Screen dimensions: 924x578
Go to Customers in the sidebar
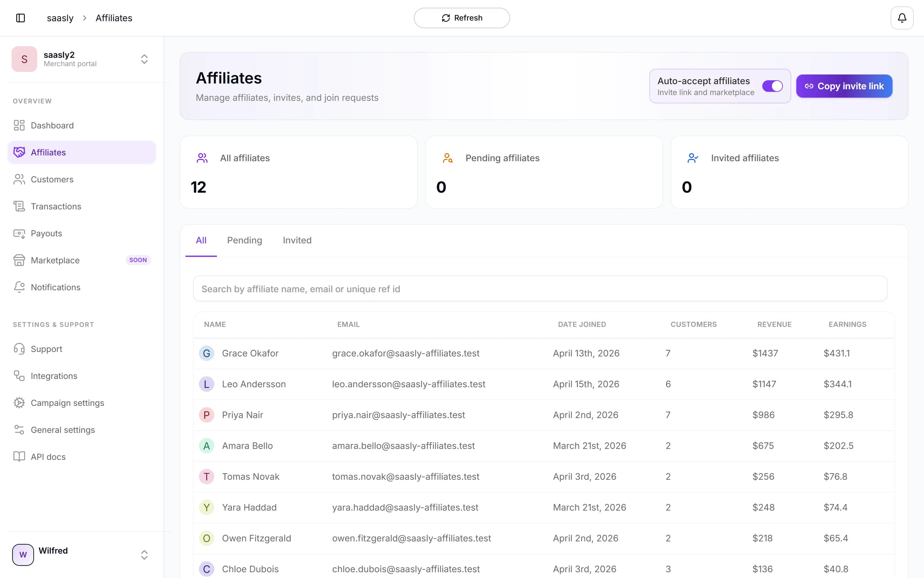pos(82,179)
